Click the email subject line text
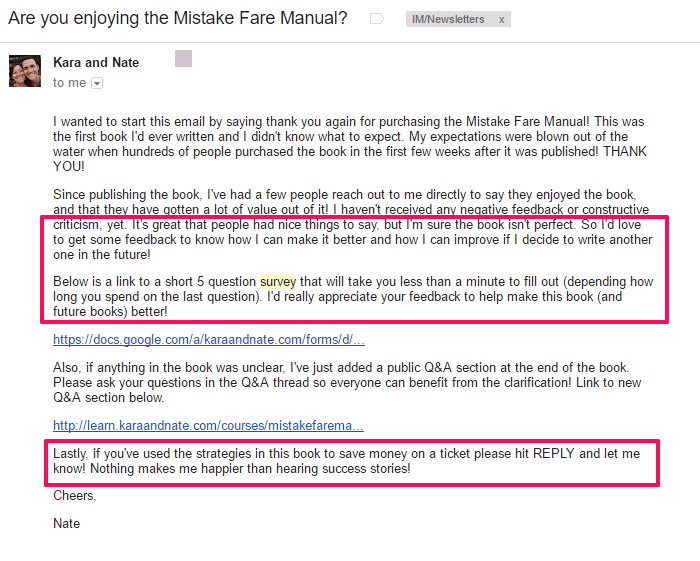The image size is (700, 561). click(178, 18)
